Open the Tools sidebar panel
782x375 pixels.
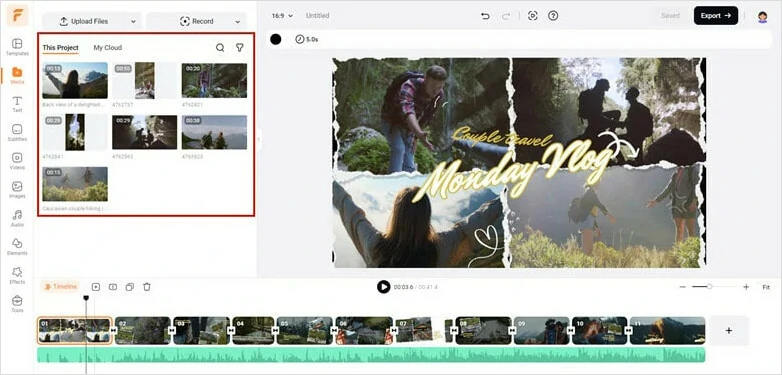pos(17,304)
